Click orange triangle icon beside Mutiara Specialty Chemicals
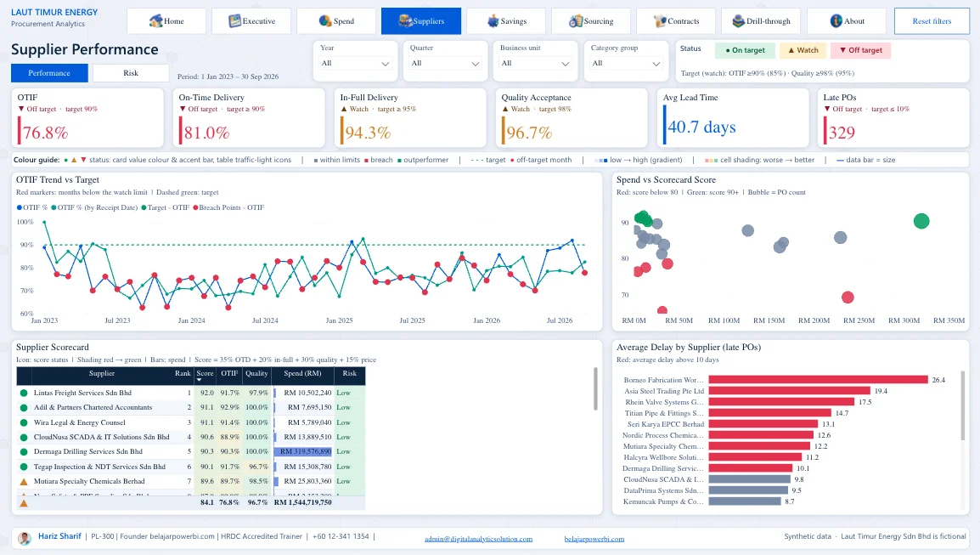Image resolution: width=980 pixels, height=555 pixels. tap(24, 482)
